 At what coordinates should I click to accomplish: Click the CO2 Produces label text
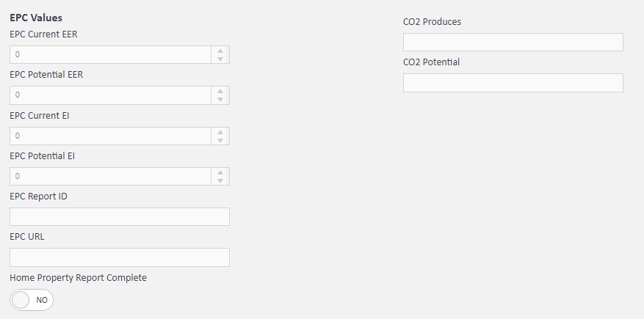pyautogui.click(x=433, y=22)
